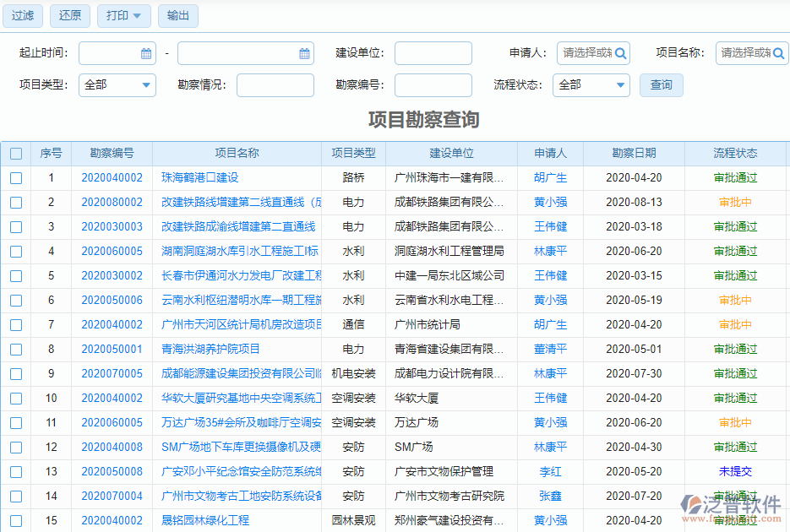Viewport: 790px width, 532px height.
Task: Click the 还原 reset icon button
Action: [69, 15]
